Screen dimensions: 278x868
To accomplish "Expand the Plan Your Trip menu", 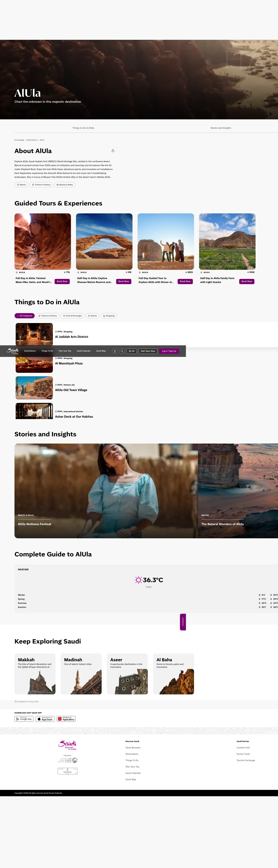I will point(65,351).
